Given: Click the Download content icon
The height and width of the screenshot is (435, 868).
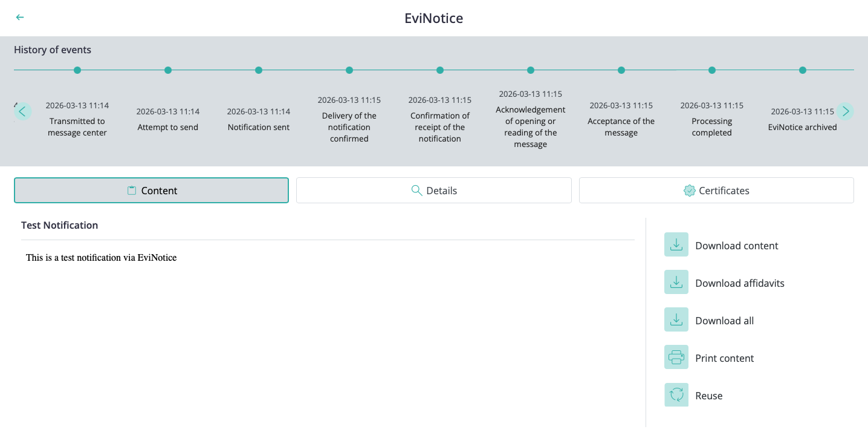Looking at the screenshot, I should 676,244.
